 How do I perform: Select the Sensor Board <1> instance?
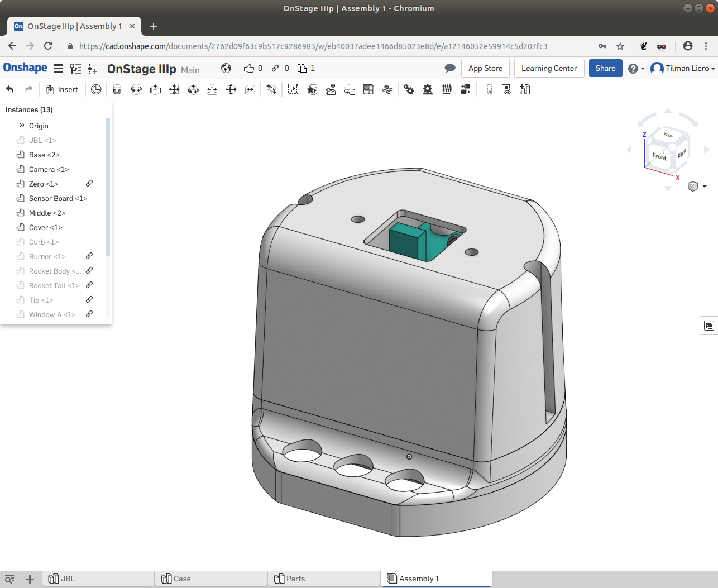[58, 198]
